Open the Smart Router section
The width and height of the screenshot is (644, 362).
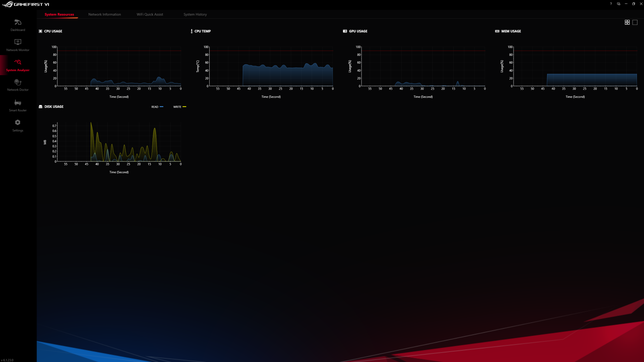click(18, 105)
